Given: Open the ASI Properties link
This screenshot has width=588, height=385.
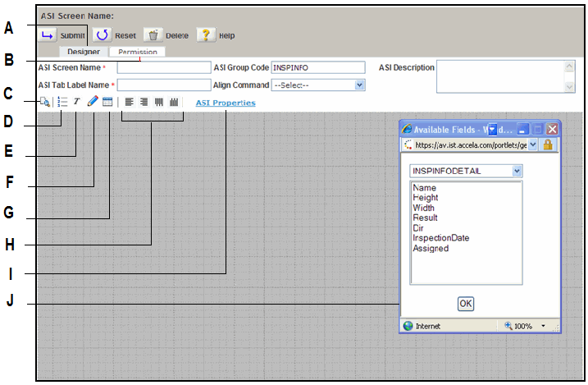Looking at the screenshot, I should pyautogui.click(x=225, y=103).
